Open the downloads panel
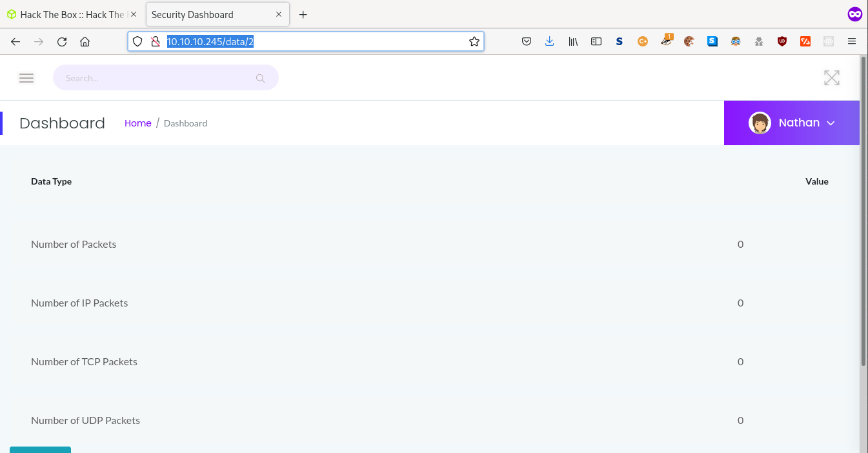868x453 pixels. pyautogui.click(x=550, y=41)
